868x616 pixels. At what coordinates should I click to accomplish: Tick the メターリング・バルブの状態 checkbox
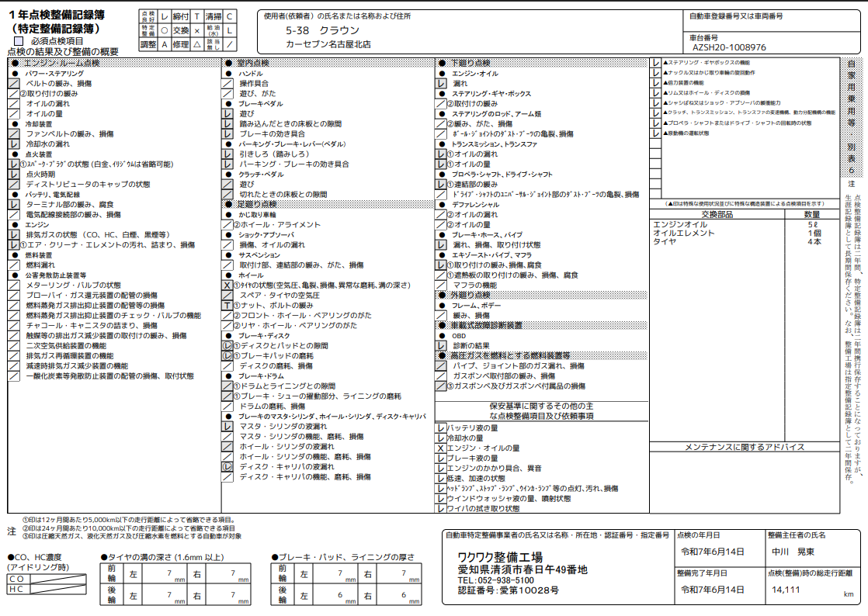[14, 286]
